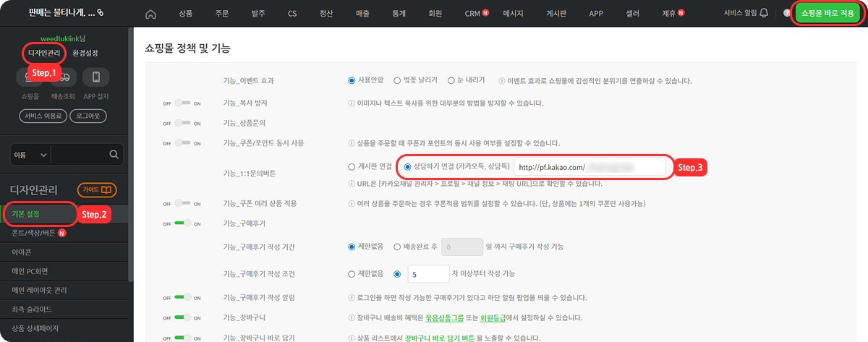
Task: Select the 게시판 연결 radio option
Action: click(x=352, y=167)
